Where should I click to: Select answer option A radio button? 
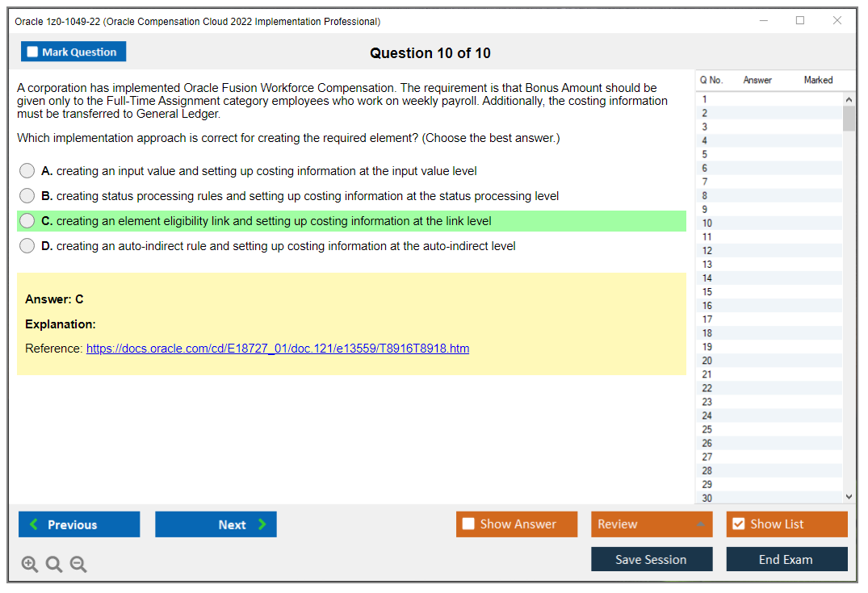tap(27, 171)
